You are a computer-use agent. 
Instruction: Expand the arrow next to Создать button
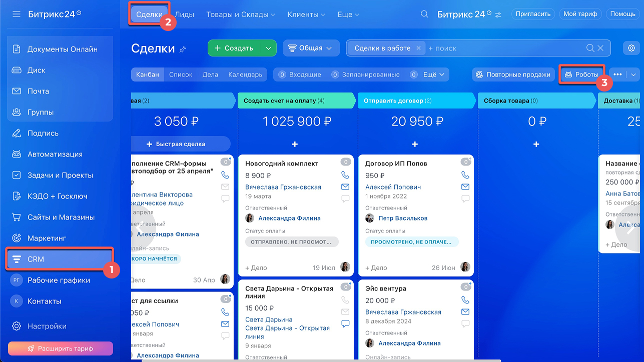click(268, 48)
